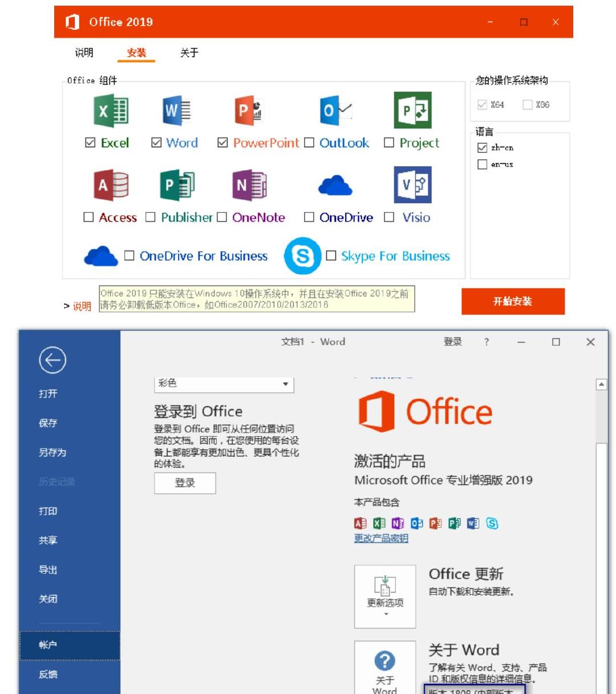Click 登录 in the Word title bar
Image resolution: width=616 pixels, height=694 pixels.
(453, 341)
